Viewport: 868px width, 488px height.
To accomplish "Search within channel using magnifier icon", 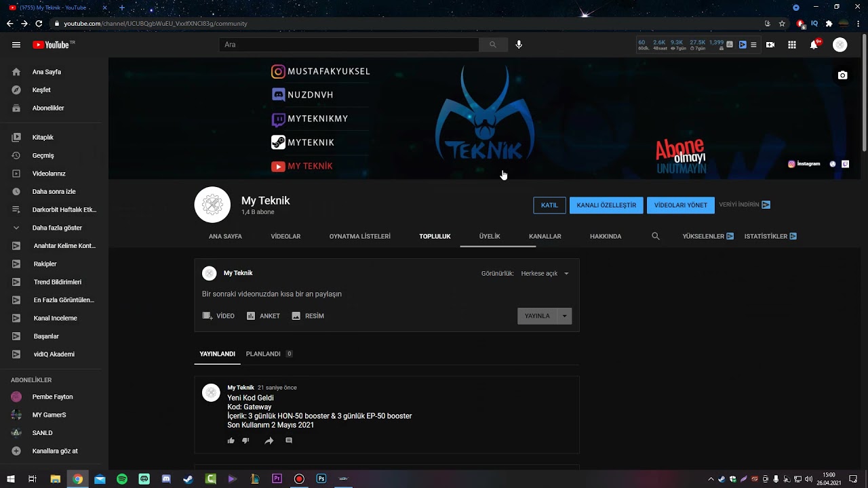I will [x=656, y=237].
